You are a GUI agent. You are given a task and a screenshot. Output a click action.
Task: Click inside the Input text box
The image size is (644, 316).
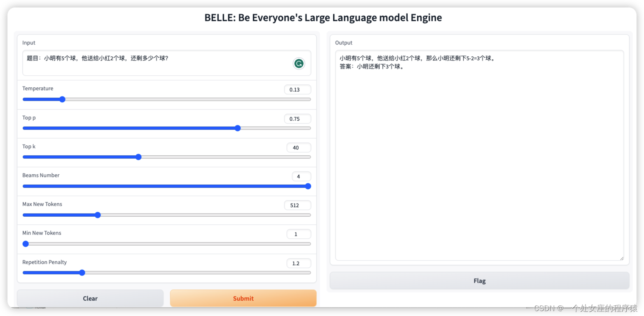167,63
